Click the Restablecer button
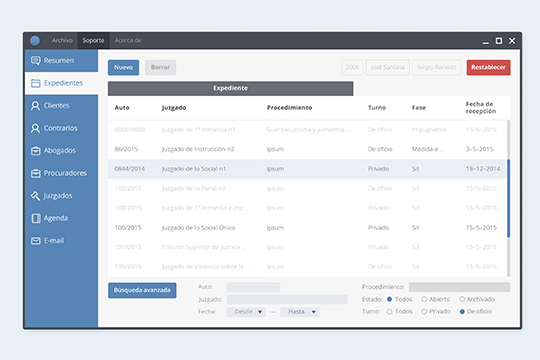 [488, 67]
